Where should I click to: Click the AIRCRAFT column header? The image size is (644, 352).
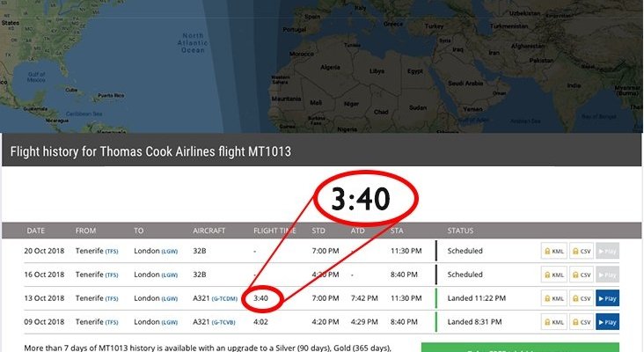point(209,231)
